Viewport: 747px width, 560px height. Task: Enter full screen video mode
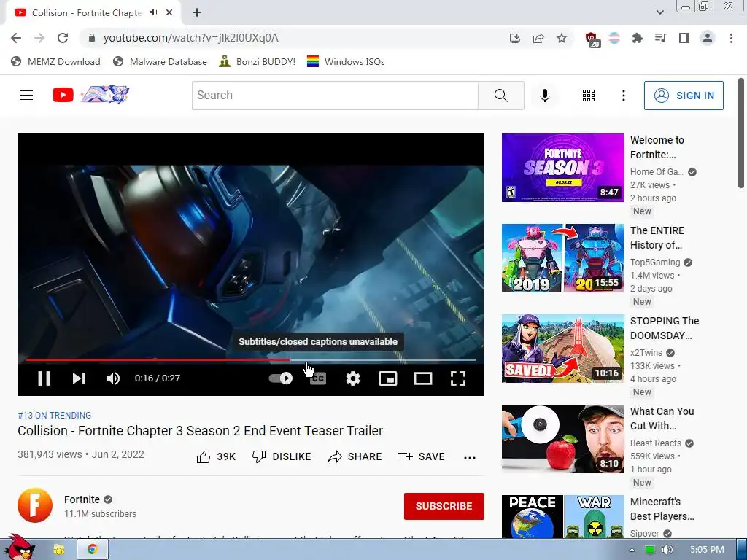(458, 378)
